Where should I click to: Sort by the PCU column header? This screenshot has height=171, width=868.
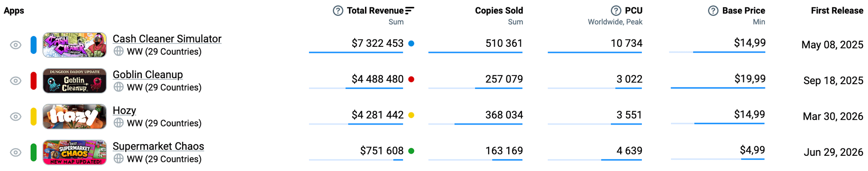point(634,11)
